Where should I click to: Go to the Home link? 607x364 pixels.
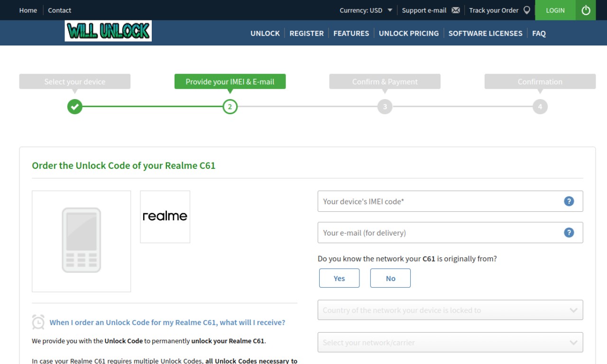point(28,10)
